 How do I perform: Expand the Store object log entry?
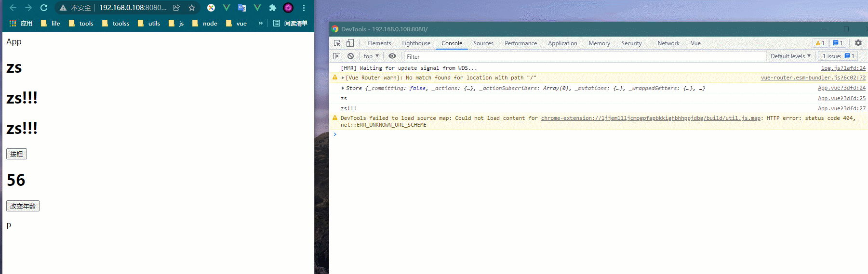343,88
